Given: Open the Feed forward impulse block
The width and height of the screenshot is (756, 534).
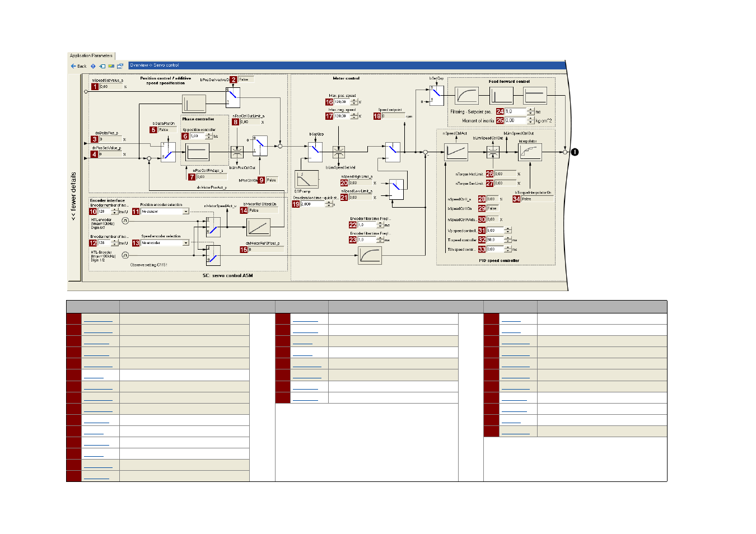Looking at the screenshot, I should 501,96.
